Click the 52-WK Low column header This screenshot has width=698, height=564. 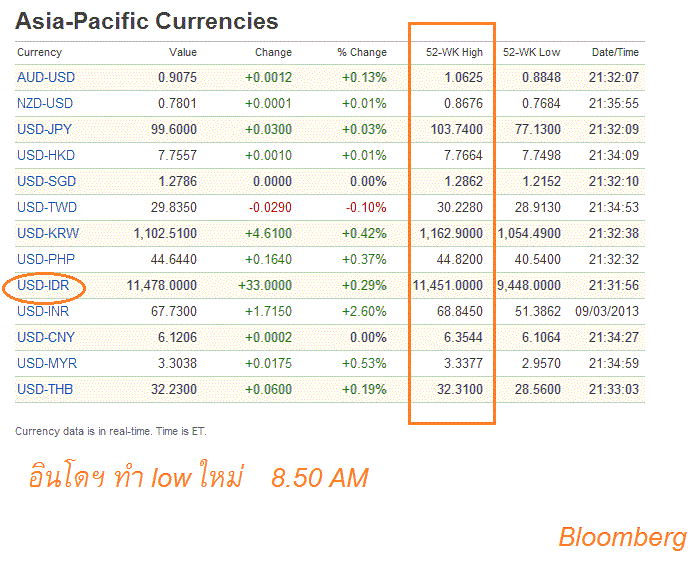point(531,52)
